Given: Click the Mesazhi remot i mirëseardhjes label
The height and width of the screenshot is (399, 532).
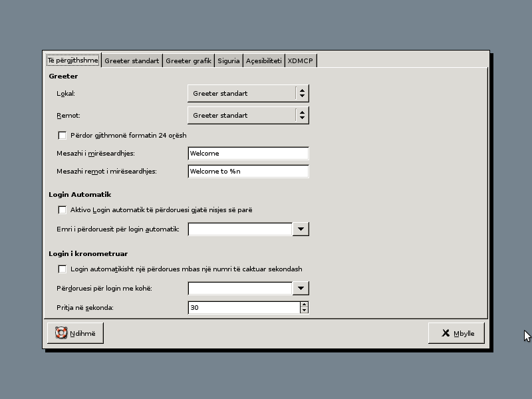Looking at the screenshot, I should [106, 172].
